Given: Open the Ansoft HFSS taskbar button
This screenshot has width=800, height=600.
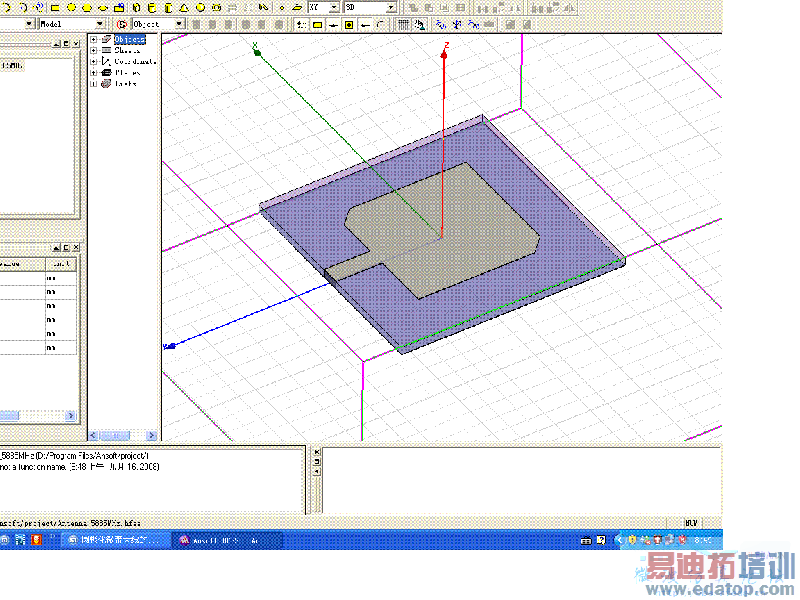Looking at the screenshot, I should (228, 540).
